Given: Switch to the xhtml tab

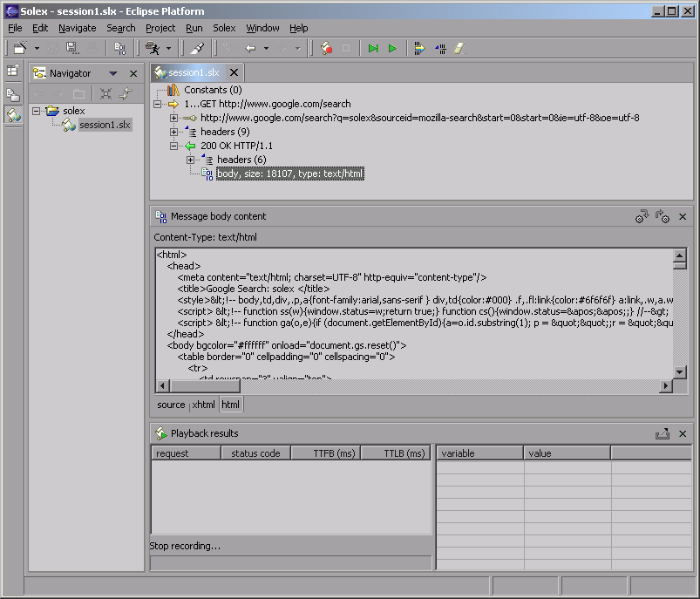Looking at the screenshot, I should click(x=203, y=405).
